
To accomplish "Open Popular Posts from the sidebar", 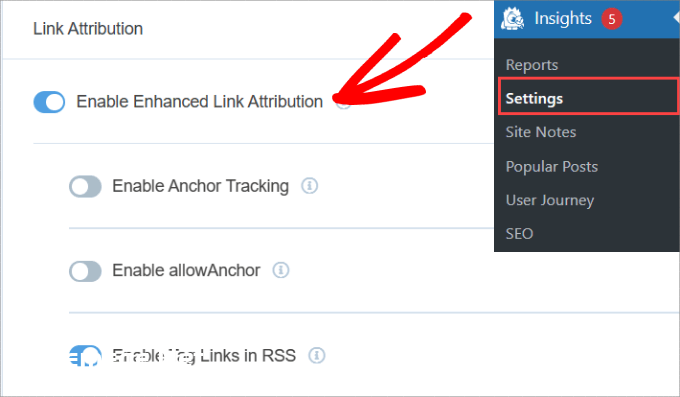I will point(552,167).
